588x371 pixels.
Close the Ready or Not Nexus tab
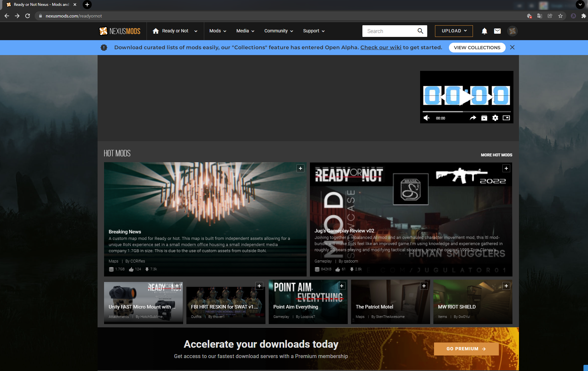pyautogui.click(x=75, y=5)
